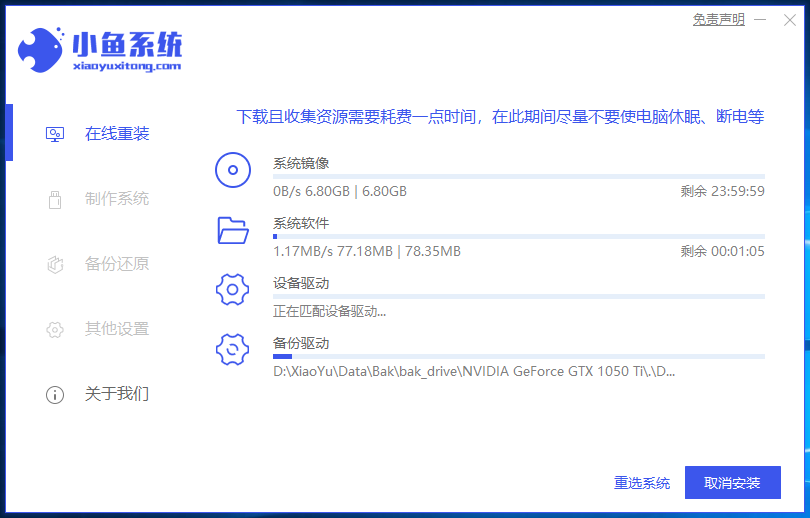The image size is (810, 518).
Task: Click the refresh-gear icon for 备份驱动
Action: [233, 350]
